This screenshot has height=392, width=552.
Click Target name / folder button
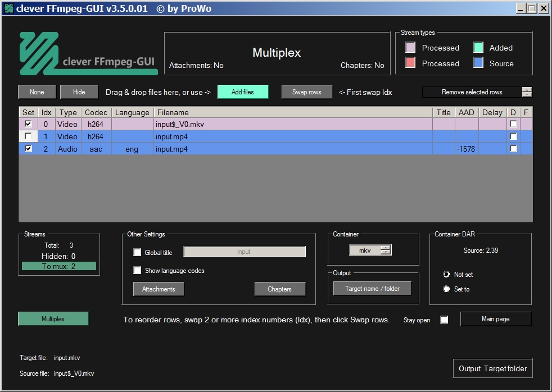coord(373,289)
